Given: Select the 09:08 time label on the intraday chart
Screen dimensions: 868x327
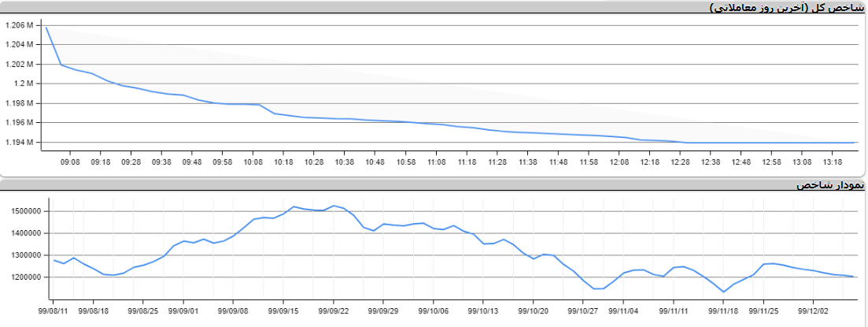Looking at the screenshot, I should [71, 162].
